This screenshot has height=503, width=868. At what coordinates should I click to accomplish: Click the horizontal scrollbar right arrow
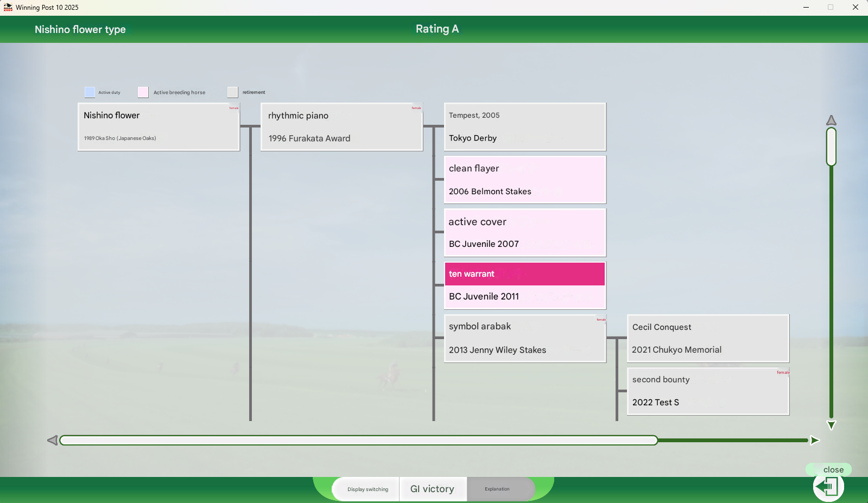815,440
